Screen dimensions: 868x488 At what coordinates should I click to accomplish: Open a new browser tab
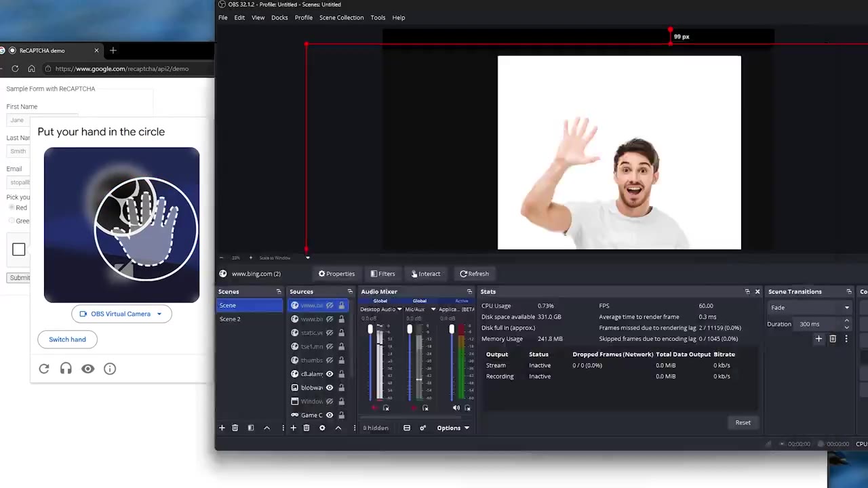tap(113, 50)
